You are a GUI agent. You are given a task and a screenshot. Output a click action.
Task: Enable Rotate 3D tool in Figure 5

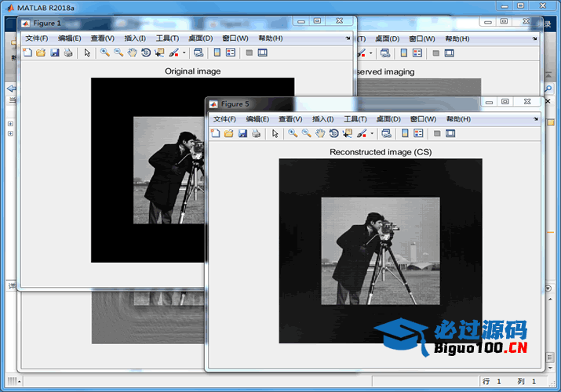coord(333,133)
